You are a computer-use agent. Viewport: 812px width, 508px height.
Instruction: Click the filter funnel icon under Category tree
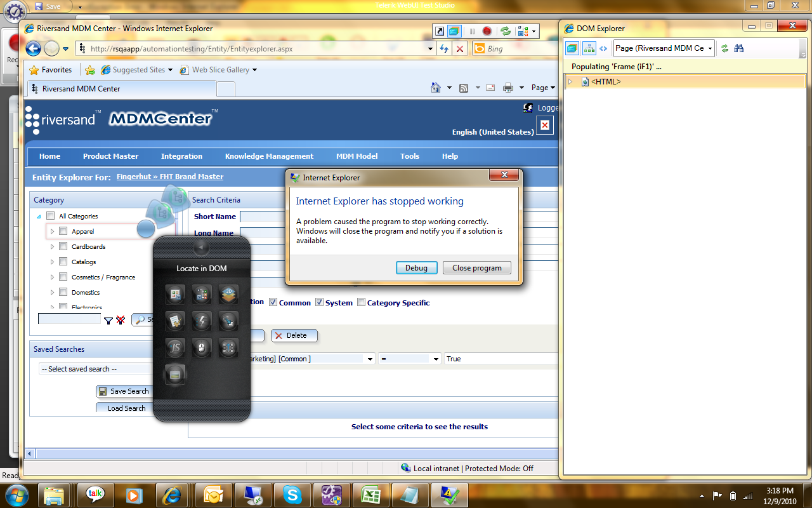pos(108,321)
